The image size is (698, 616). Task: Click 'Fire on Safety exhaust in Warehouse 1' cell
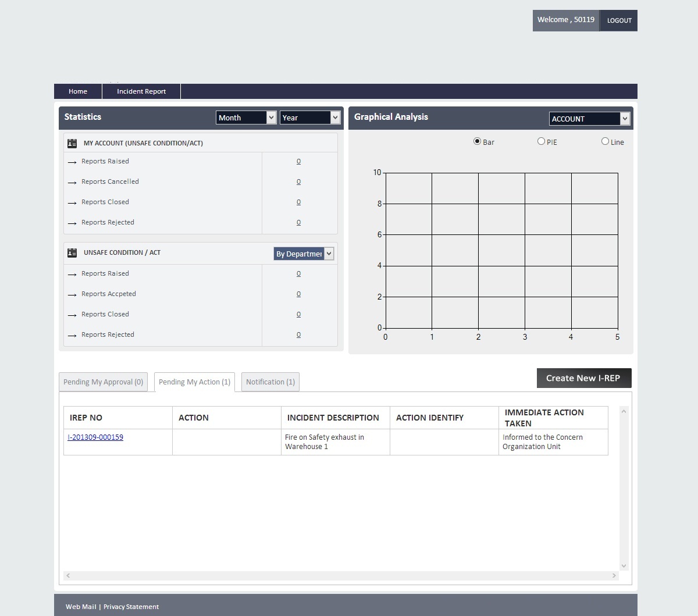point(336,442)
